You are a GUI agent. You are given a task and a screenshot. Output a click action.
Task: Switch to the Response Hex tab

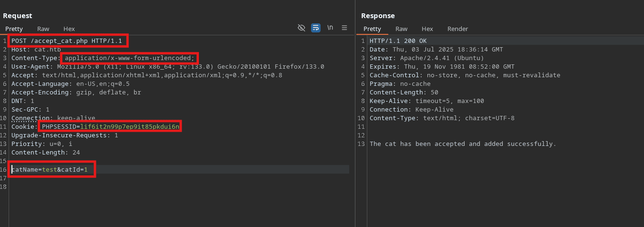(x=427, y=29)
